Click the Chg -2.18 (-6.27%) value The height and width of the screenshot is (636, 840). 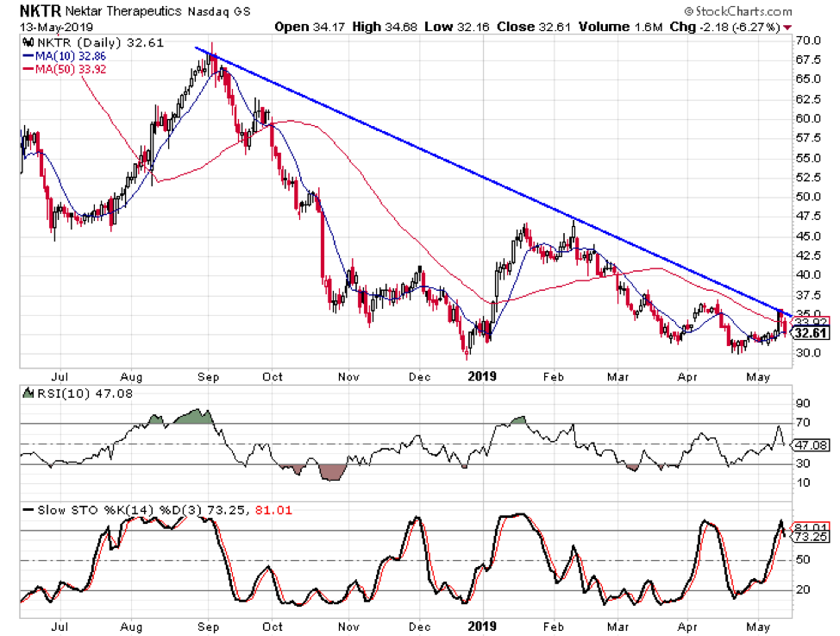724,27
